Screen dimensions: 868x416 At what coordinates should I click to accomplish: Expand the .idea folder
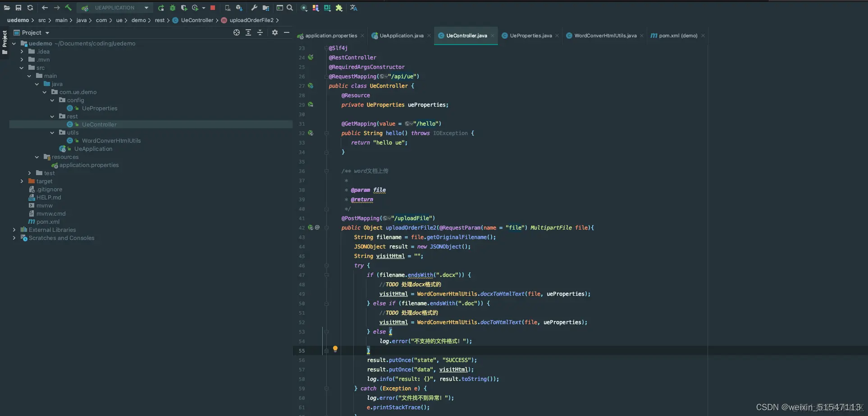22,52
